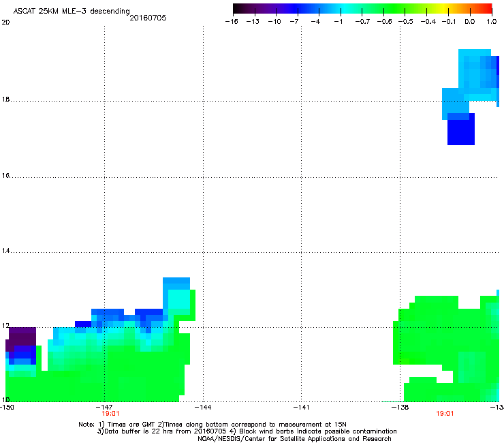
Task: Click the colorbar label "-0.6"
Action: pyautogui.click(x=384, y=22)
